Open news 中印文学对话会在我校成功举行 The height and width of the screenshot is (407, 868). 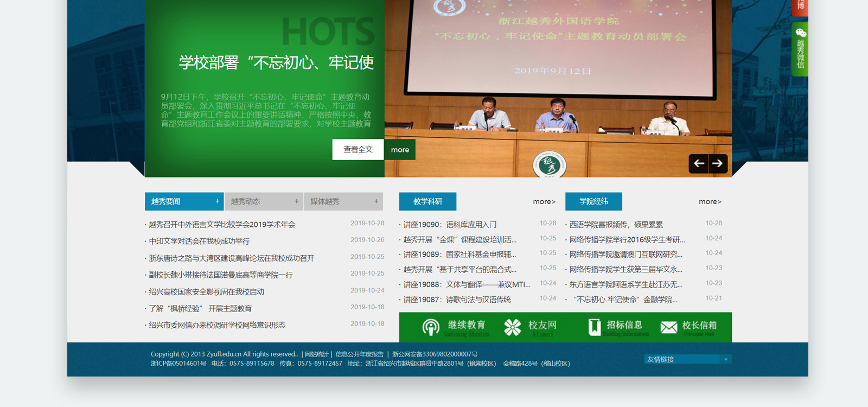[x=200, y=241]
